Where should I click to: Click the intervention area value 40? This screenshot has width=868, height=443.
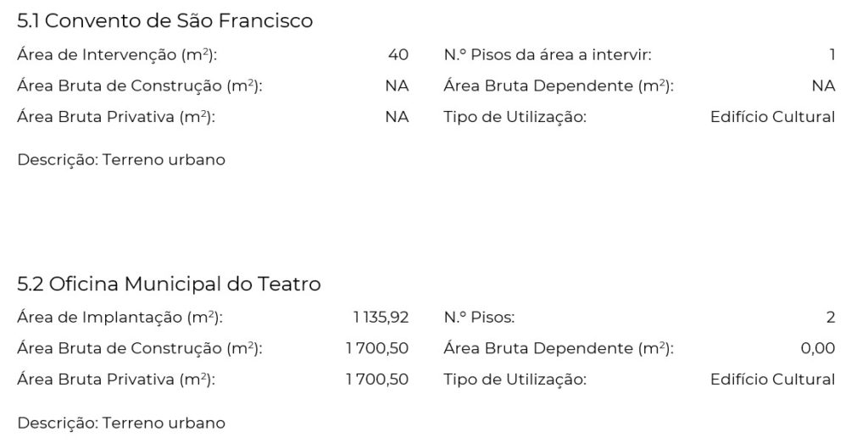(398, 55)
